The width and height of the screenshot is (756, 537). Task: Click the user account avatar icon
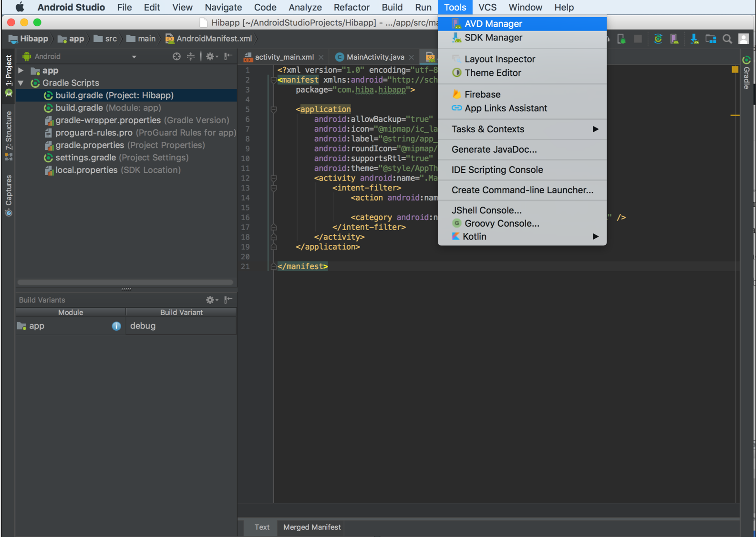point(744,39)
